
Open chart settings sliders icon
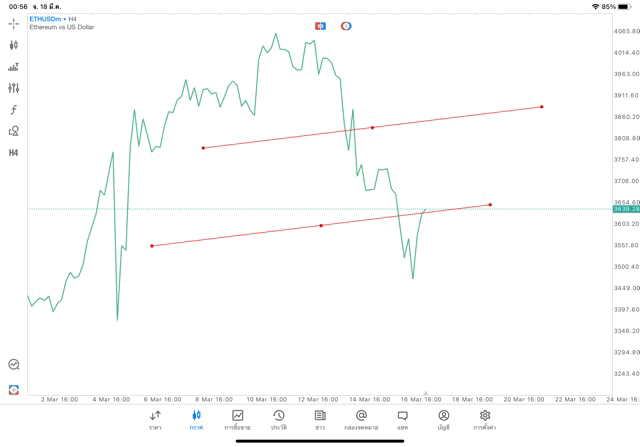14,88
